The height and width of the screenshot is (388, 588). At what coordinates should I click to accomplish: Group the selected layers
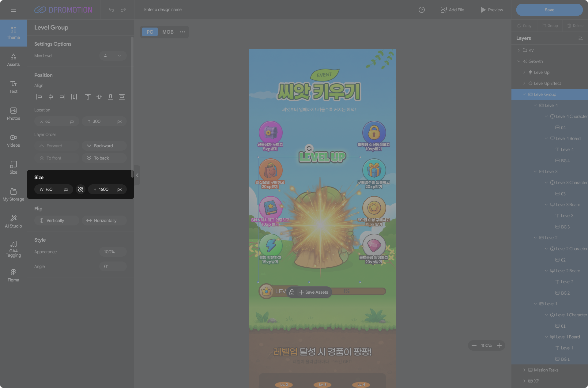click(x=550, y=26)
